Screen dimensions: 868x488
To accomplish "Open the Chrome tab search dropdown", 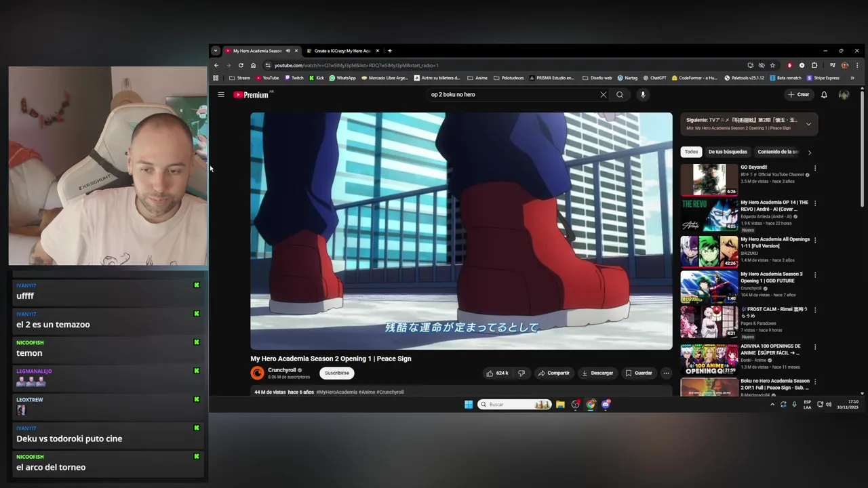I will point(216,51).
